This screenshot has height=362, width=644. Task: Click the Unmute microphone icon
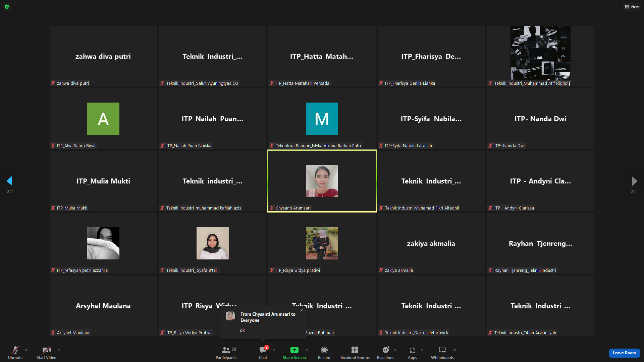(x=15, y=350)
